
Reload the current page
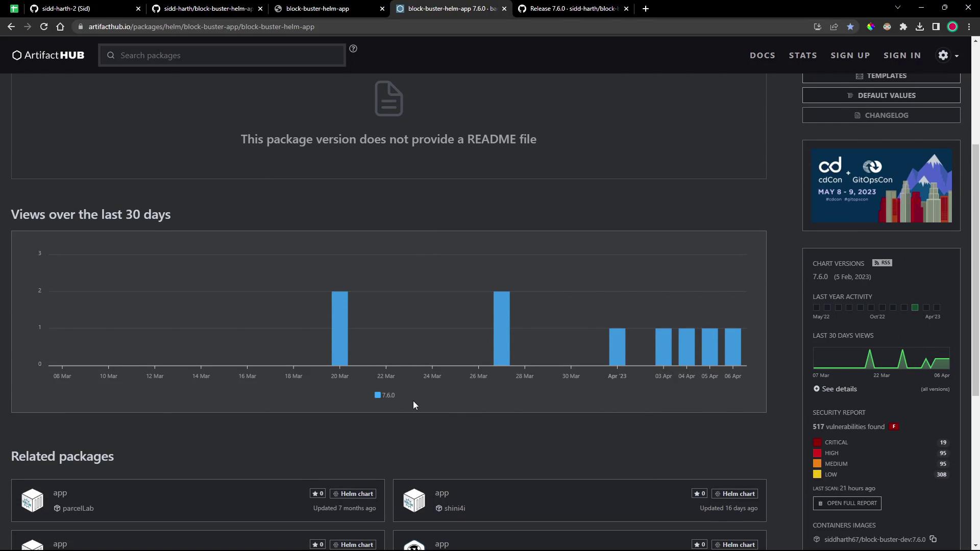pyautogui.click(x=44, y=27)
